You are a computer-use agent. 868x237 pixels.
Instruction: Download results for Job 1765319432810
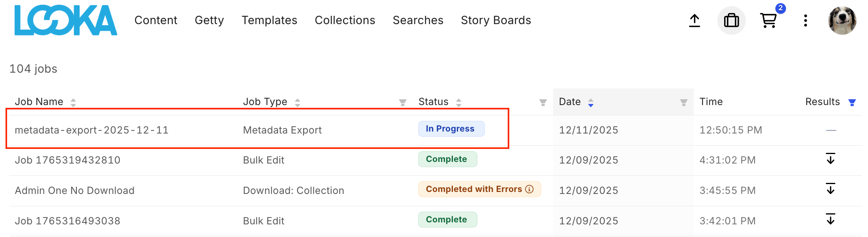tap(831, 159)
